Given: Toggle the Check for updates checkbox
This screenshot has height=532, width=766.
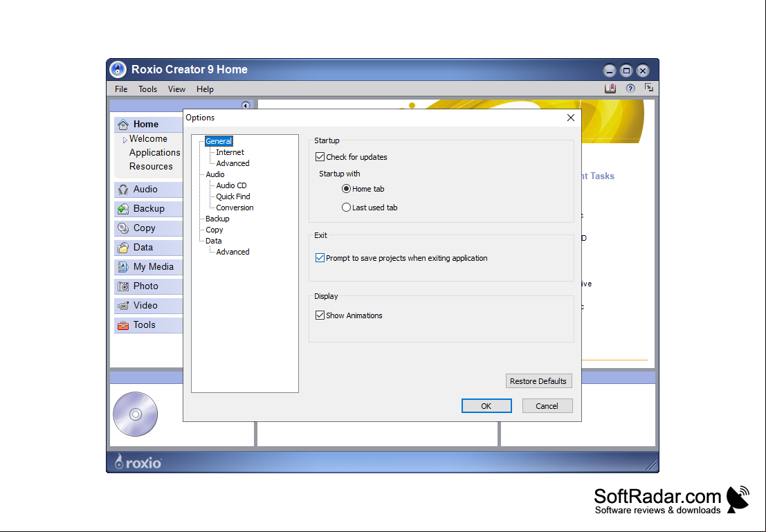Looking at the screenshot, I should [320, 157].
